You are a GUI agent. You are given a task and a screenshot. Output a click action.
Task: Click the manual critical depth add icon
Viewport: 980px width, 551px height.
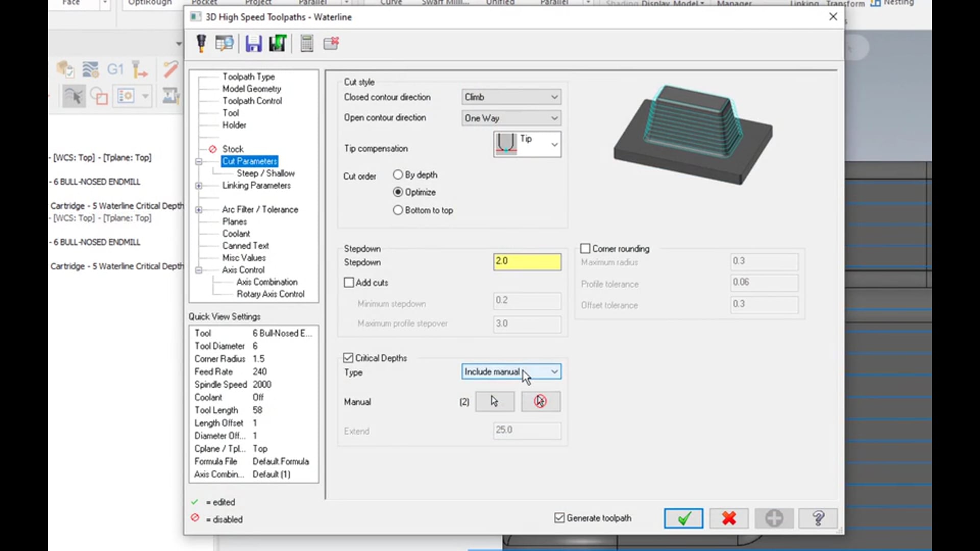coord(494,401)
